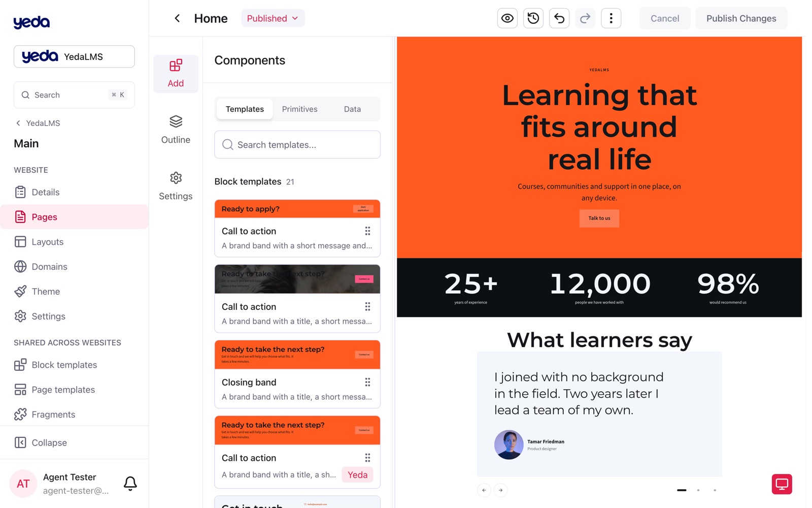Open Layouts in the sidebar

coord(74,242)
